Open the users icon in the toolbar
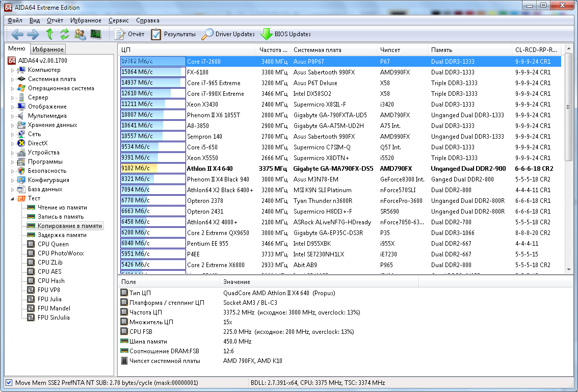Viewport: 578px width, 392px height. [80, 34]
